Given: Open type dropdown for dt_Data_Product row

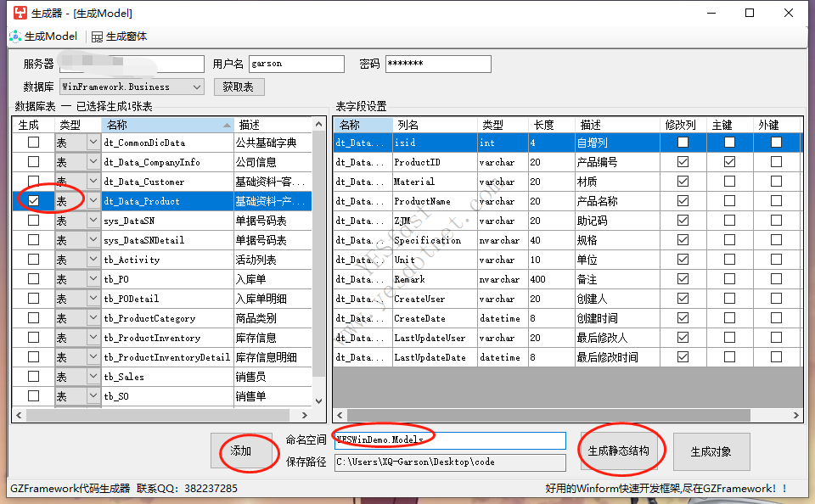Looking at the screenshot, I should [x=93, y=201].
